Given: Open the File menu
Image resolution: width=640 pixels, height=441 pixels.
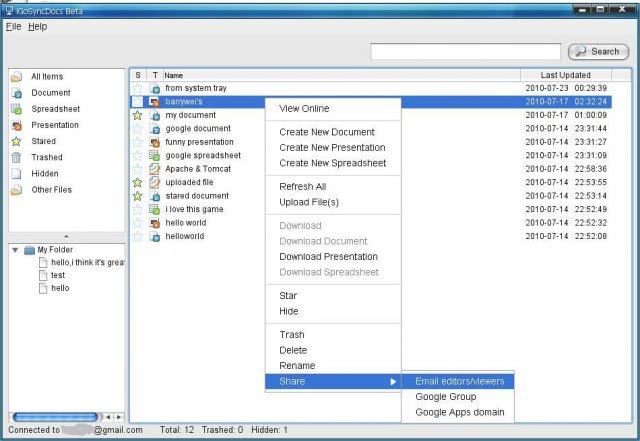Looking at the screenshot, I should tap(13, 27).
